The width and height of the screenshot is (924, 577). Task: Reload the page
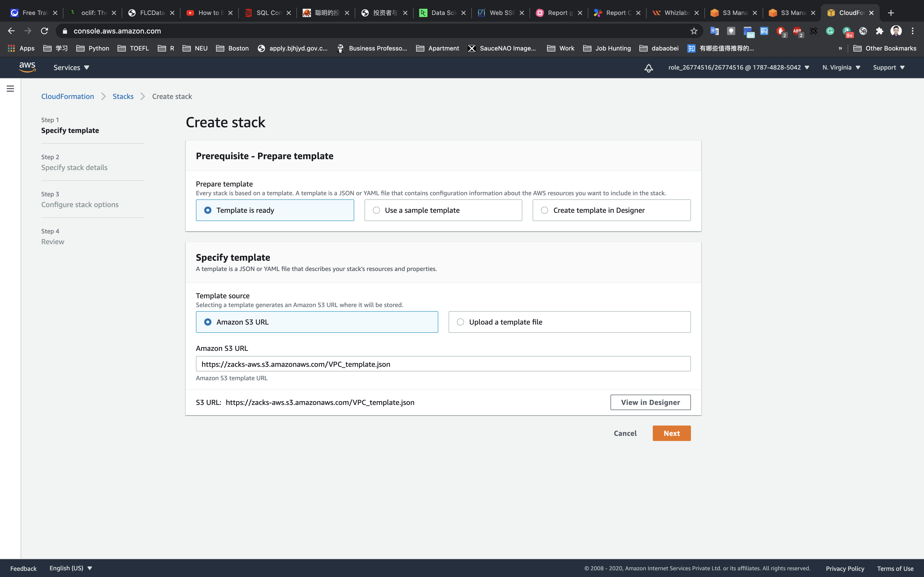44,31
